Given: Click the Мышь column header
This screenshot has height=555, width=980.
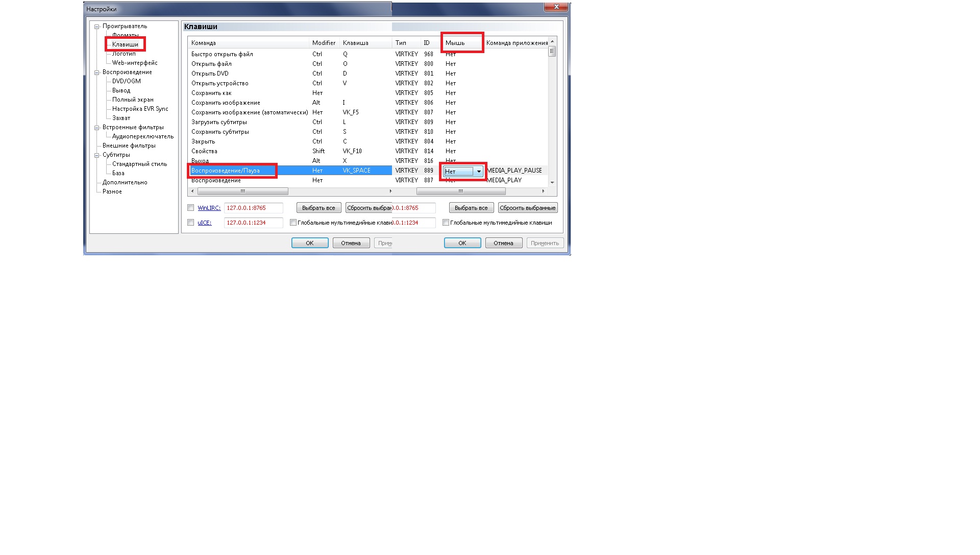Looking at the screenshot, I should [x=462, y=43].
